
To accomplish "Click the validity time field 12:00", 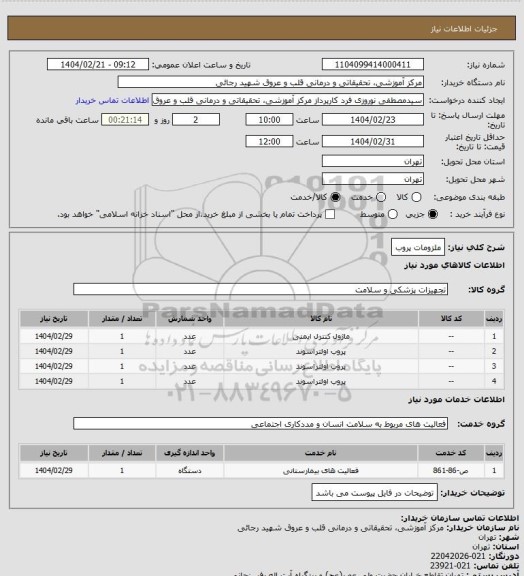I will [x=269, y=141].
